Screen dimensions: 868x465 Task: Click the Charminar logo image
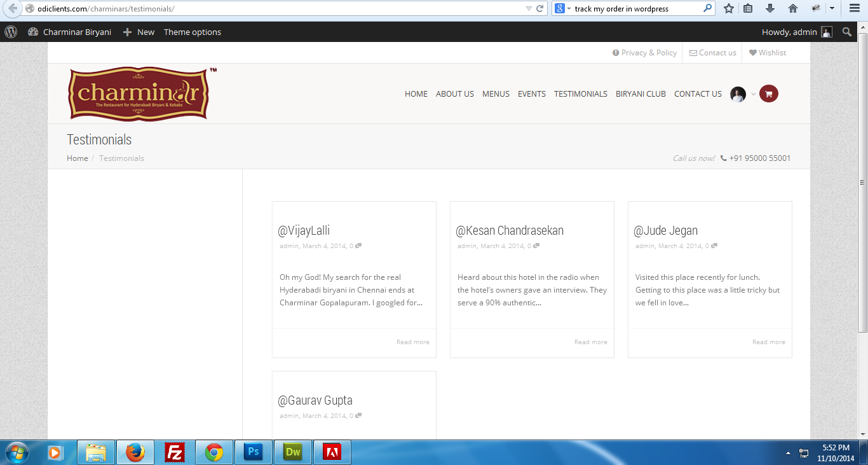[139, 94]
